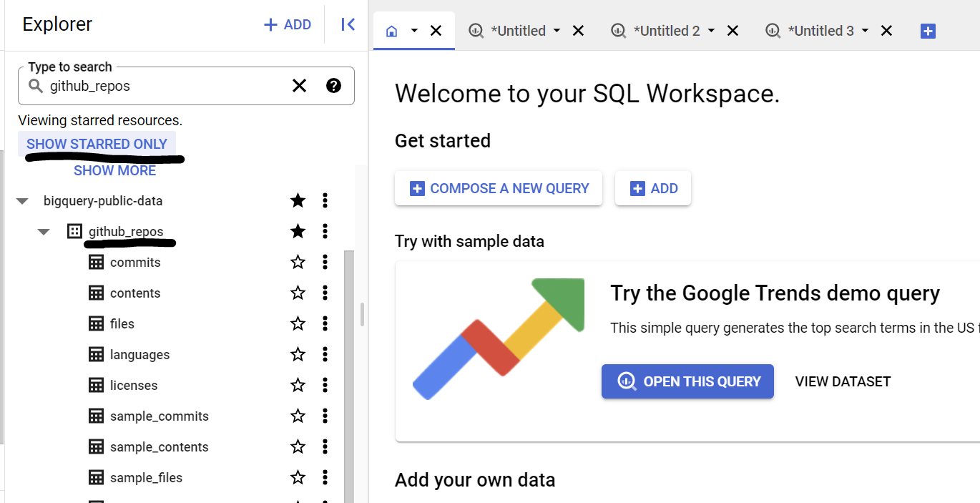Collapse the Explorer panel with the arrow icon
The image size is (980, 503).
click(x=348, y=24)
